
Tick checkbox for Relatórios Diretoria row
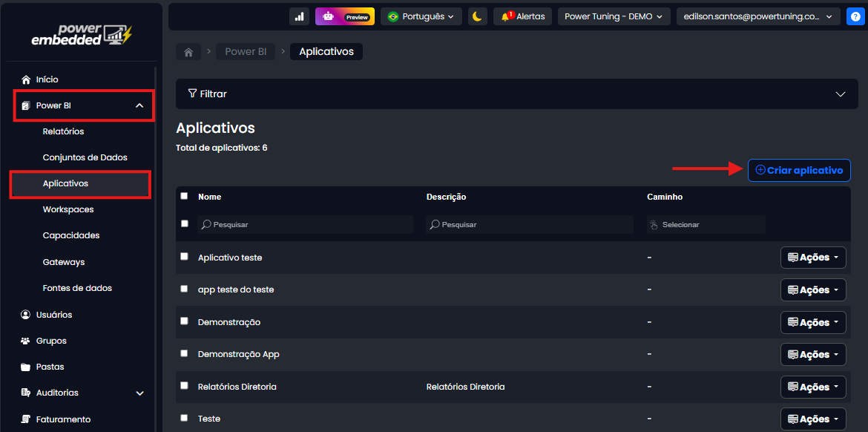(x=185, y=386)
